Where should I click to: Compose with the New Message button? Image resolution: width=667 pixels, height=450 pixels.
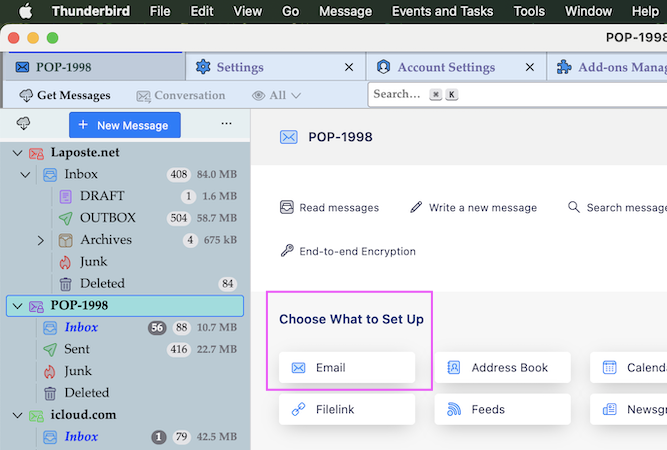[x=125, y=125]
